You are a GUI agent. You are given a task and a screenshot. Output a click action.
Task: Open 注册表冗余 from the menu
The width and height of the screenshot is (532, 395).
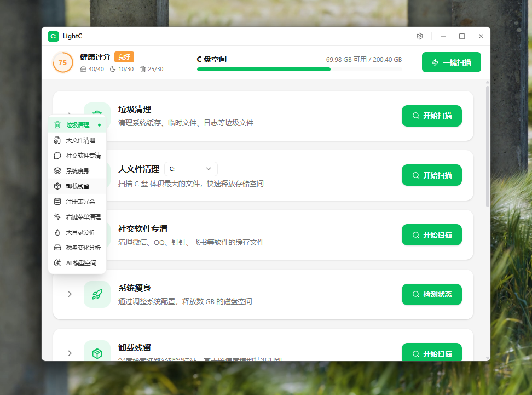(x=77, y=202)
